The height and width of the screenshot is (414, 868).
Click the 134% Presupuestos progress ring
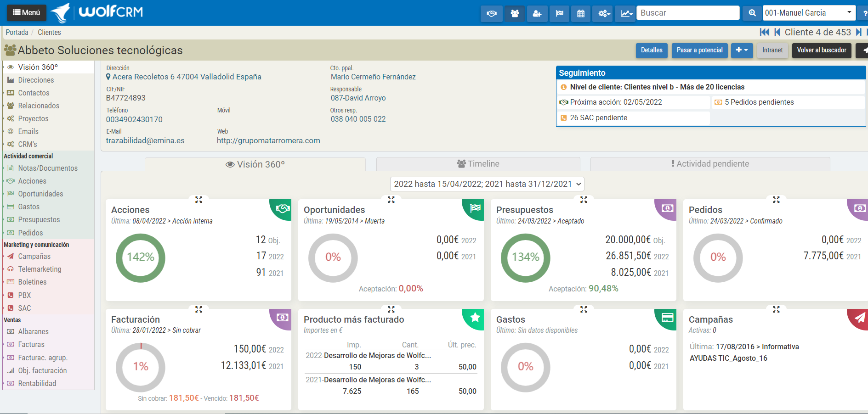pos(526,258)
